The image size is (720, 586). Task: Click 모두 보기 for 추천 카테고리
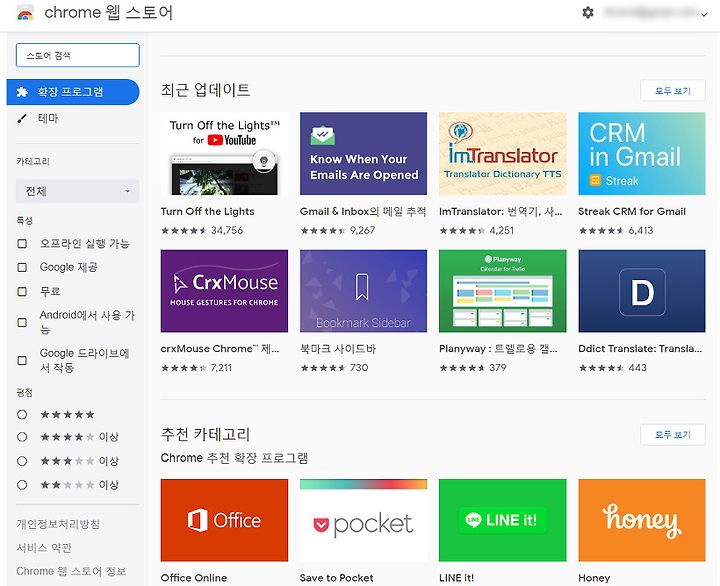pos(673,434)
